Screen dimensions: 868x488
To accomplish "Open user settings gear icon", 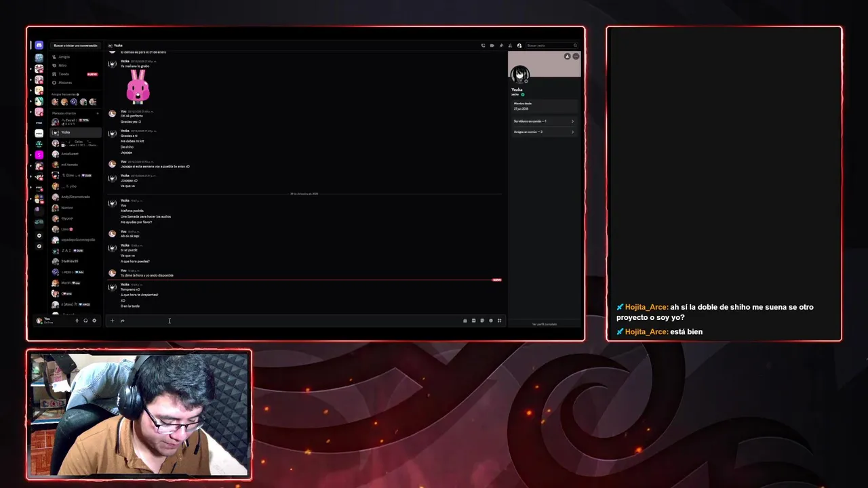I will point(94,321).
